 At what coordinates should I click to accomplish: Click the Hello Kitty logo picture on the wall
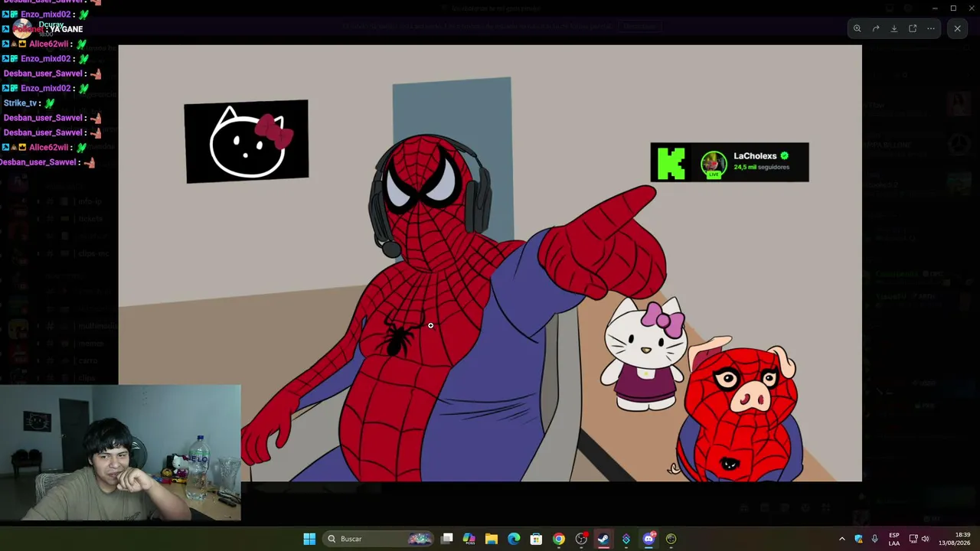247,142
